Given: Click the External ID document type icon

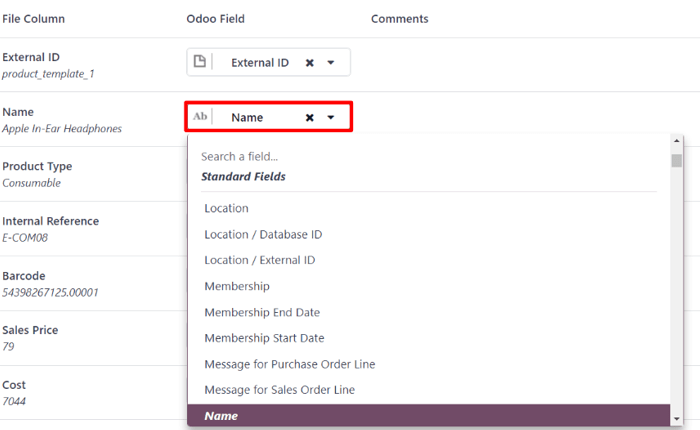Looking at the screenshot, I should pyautogui.click(x=200, y=62).
